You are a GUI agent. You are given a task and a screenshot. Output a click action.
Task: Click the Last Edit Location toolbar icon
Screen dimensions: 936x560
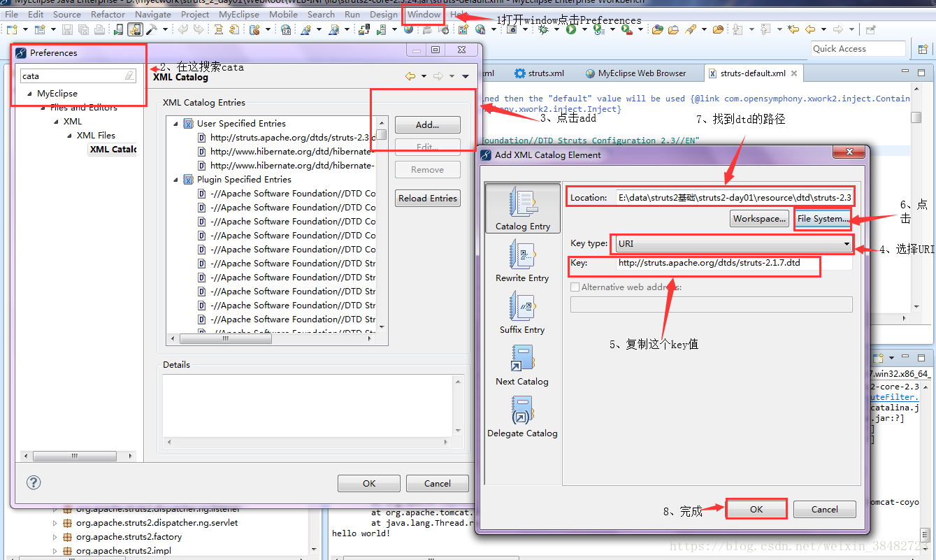[793, 29]
